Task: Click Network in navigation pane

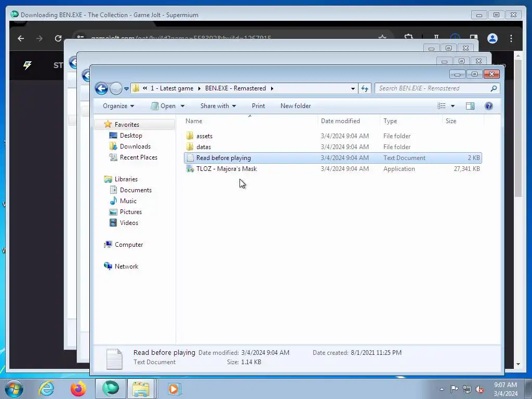Action: [126, 267]
